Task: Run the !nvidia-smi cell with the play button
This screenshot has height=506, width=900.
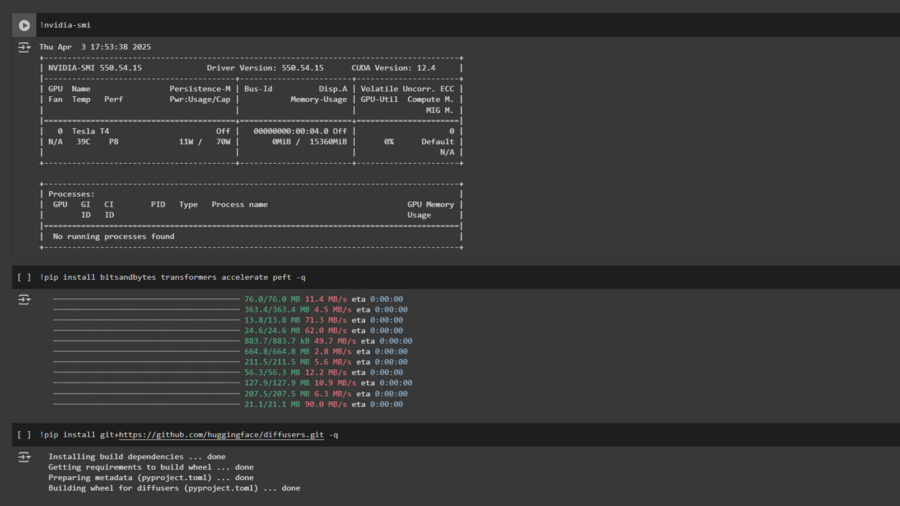Action: 24,25
